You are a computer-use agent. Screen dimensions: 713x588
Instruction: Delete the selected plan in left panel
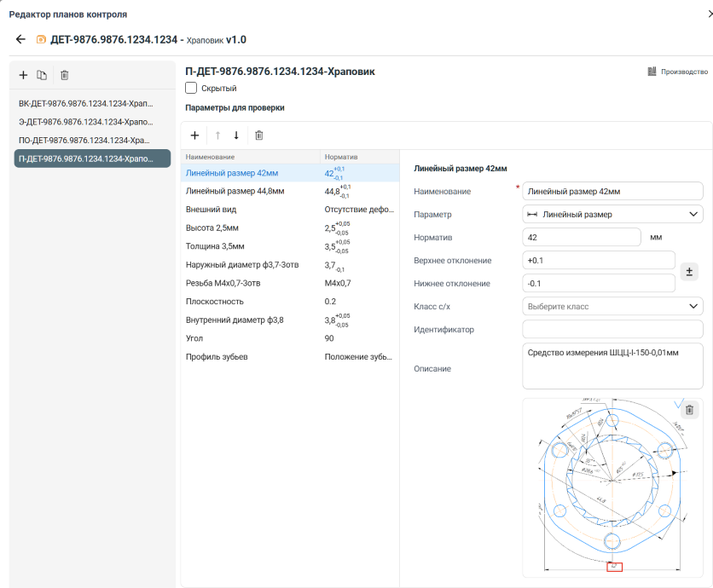pyautogui.click(x=64, y=75)
